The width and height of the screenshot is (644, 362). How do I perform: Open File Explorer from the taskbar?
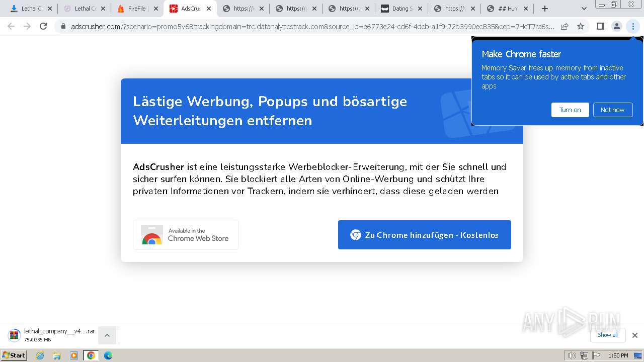pos(57,355)
